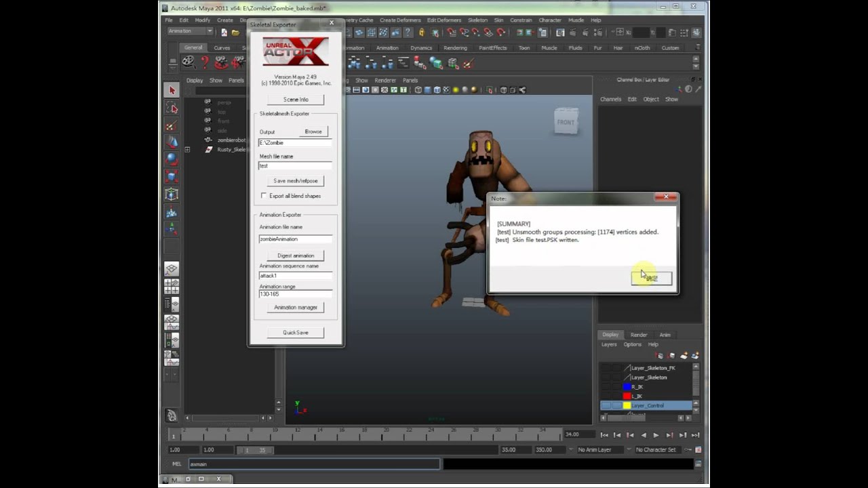Click the shelf scroll down arrow

tap(696, 67)
